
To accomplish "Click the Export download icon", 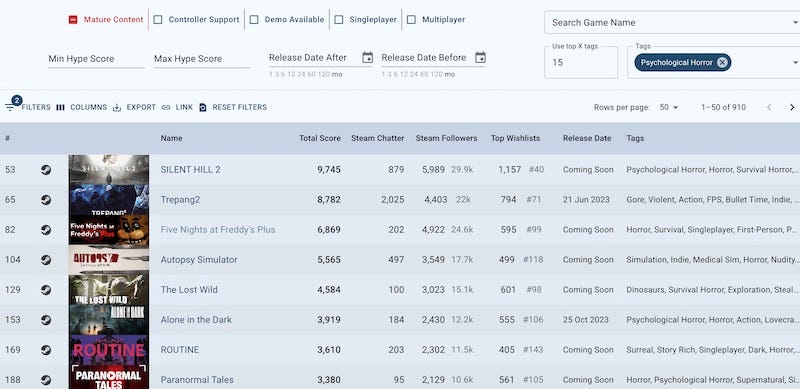I will 117,107.
